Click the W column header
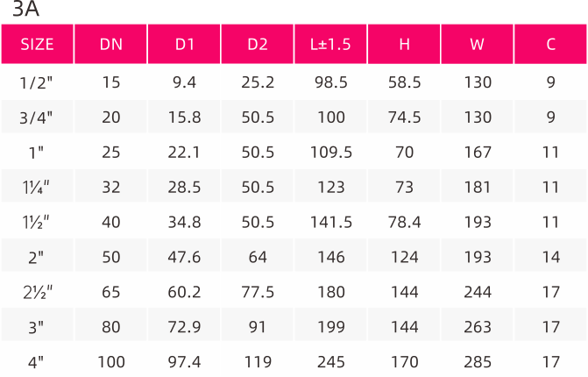588x377 pixels. 477,44
